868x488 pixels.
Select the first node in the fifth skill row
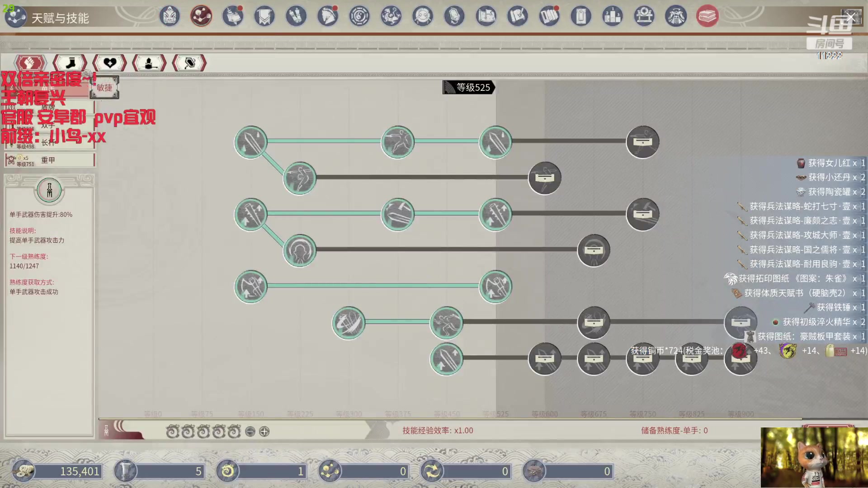point(251,286)
